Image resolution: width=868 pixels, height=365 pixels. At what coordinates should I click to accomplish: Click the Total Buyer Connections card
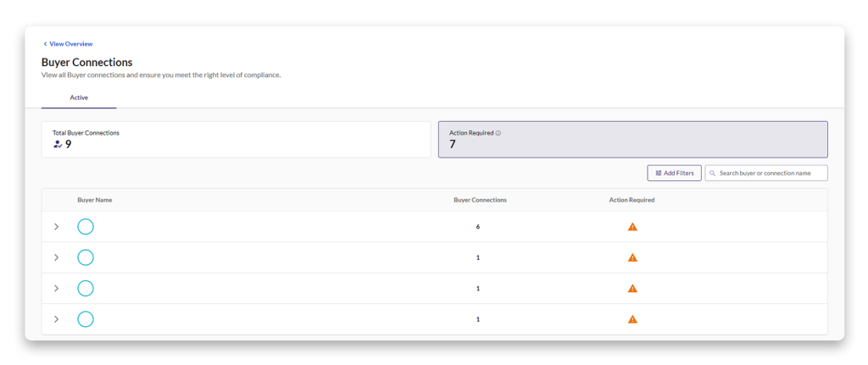236,140
